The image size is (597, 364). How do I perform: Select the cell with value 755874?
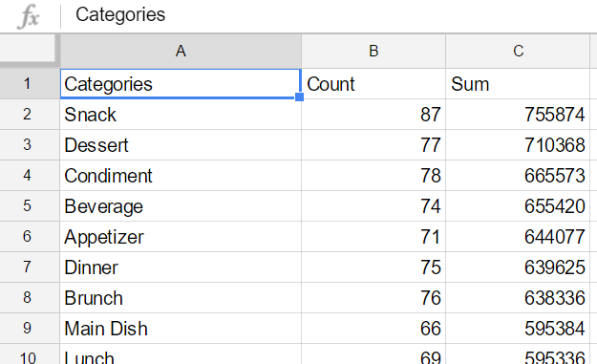518,115
